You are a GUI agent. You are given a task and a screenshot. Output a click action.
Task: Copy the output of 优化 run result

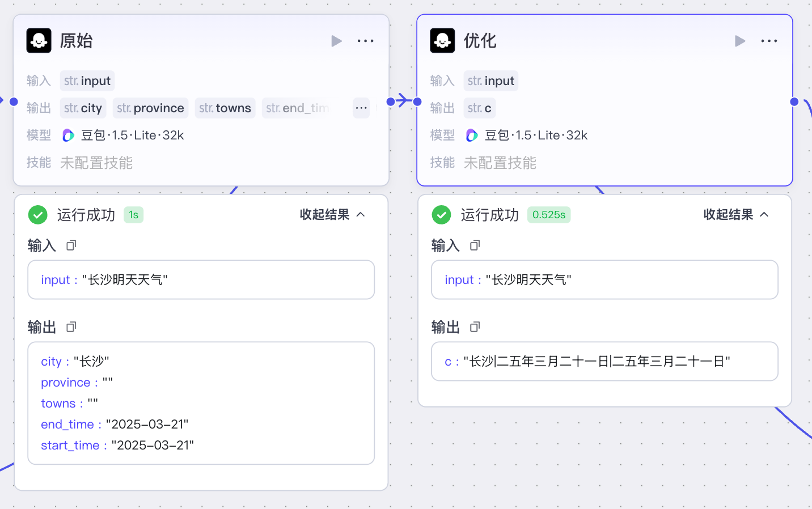pos(475,327)
